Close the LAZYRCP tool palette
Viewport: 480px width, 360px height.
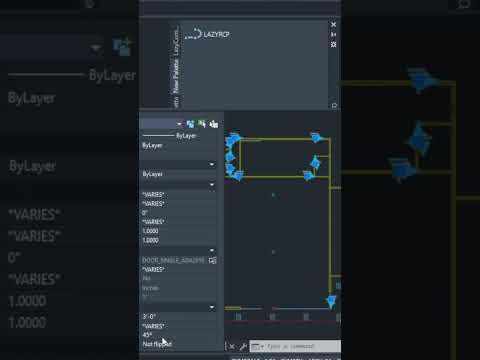(333, 24)
